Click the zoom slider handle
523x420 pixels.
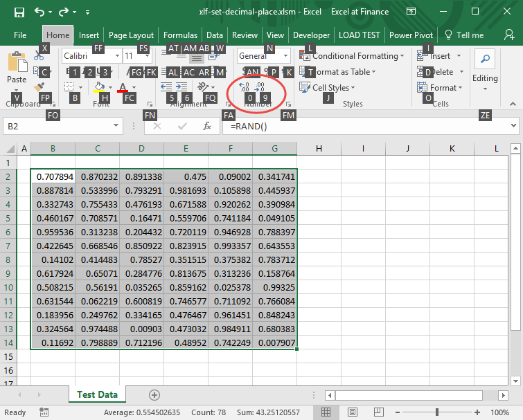[x=436, y=412]
